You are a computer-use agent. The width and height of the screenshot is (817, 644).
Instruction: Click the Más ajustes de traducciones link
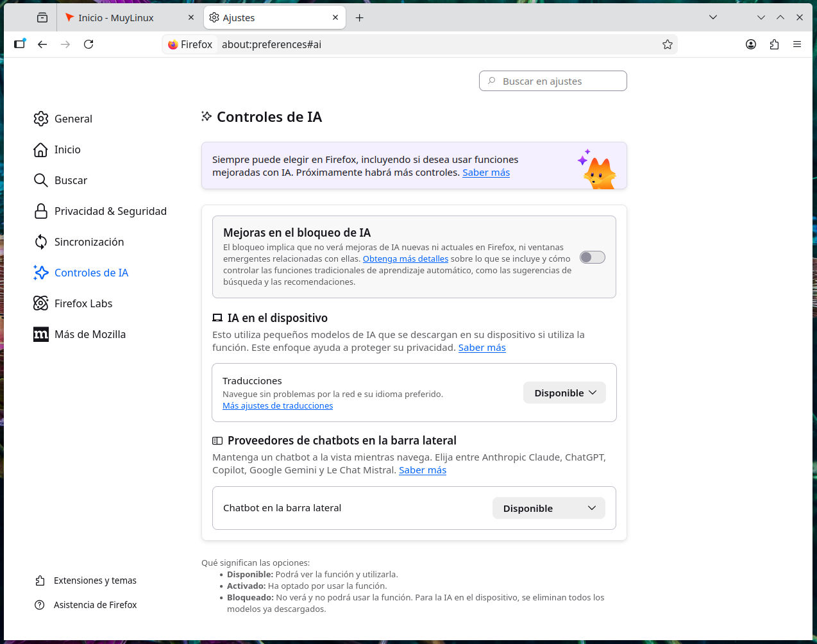click(278, 405)
